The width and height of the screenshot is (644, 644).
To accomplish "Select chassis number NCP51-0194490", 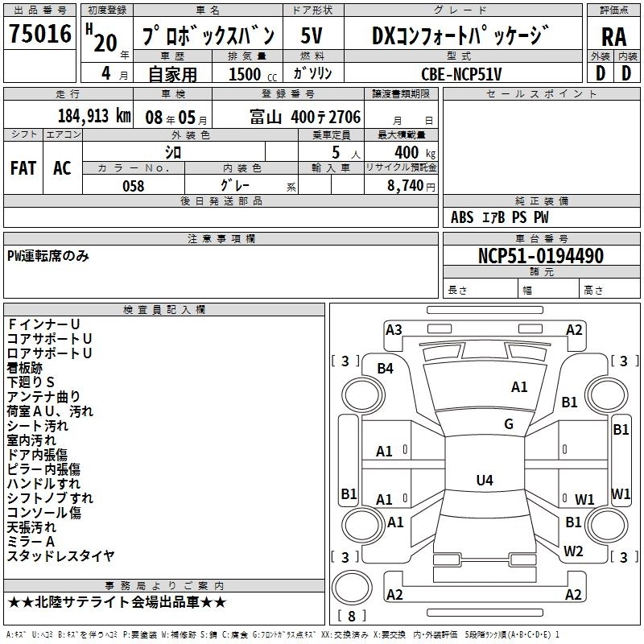I will 541,255.
